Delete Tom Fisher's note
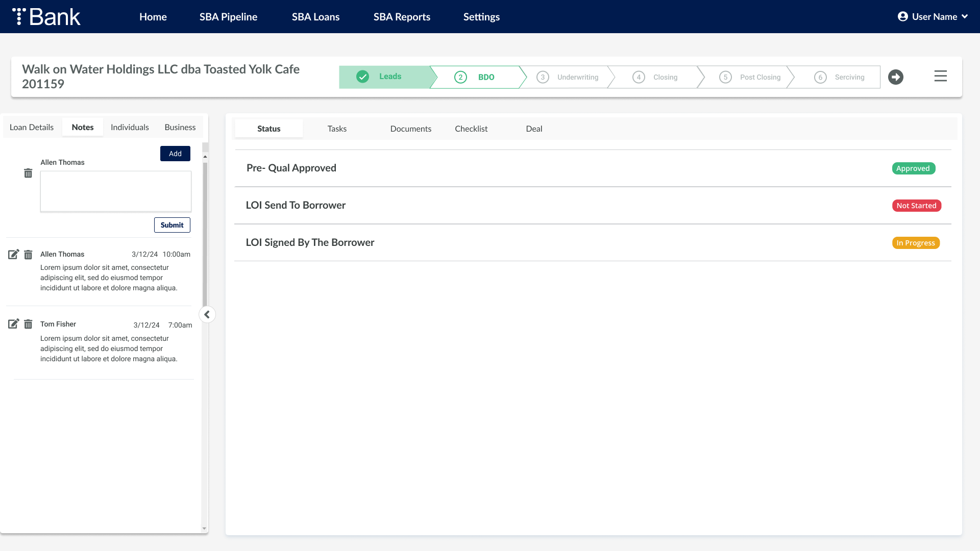Screen dimensions: 980x551 (28, 324)
